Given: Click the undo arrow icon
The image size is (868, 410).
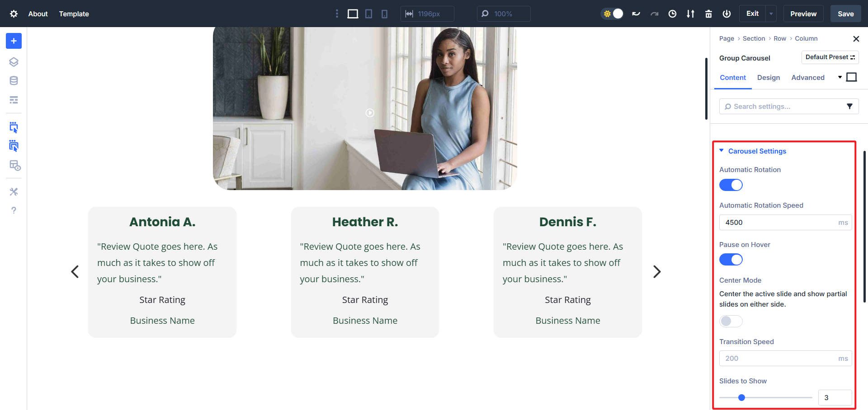Looking at the screenshot, I should (x=636, y=14).
